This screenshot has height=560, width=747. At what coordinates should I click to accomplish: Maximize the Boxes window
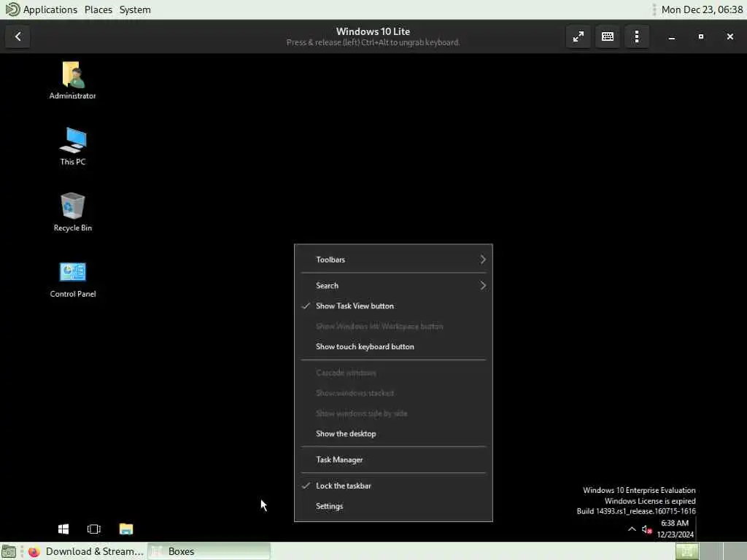click(x=701, y=36)
